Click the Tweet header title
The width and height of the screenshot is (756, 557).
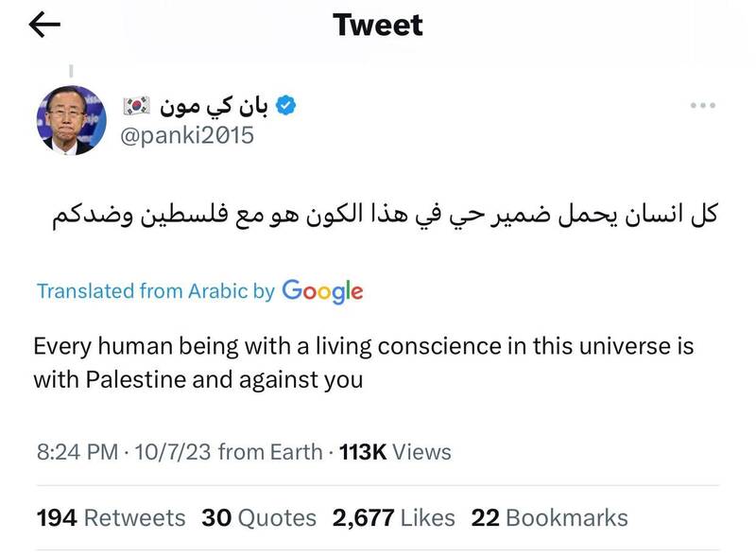377,25
